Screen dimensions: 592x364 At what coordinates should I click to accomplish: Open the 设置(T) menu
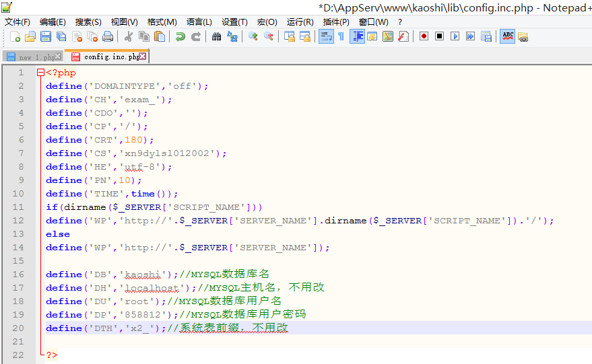[234, 22]
